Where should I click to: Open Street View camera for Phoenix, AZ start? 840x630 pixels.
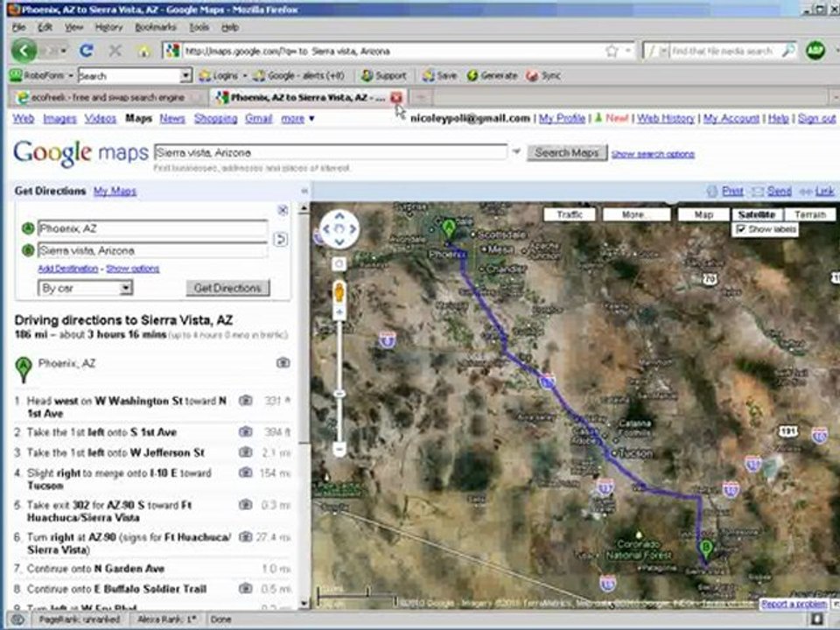click(283, 363)
